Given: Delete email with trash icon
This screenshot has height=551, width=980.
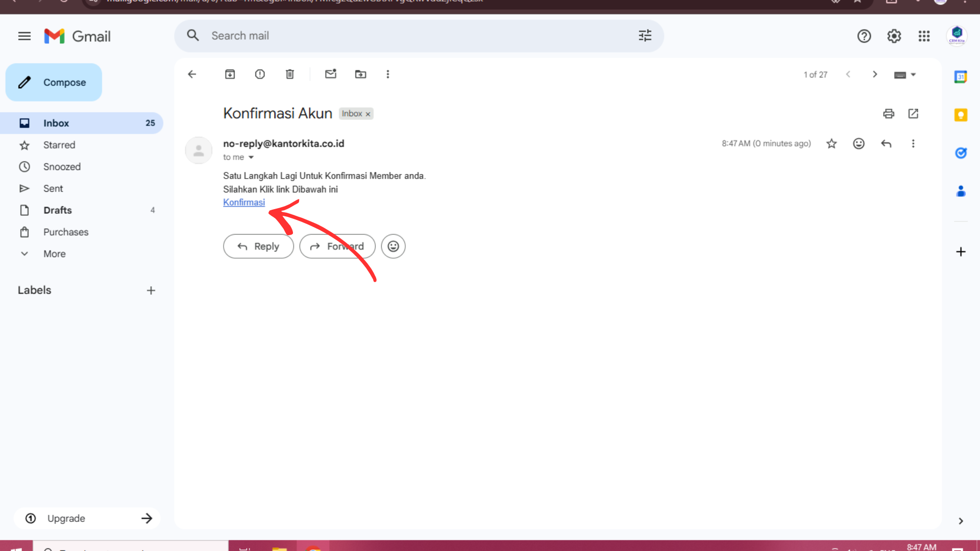Looking at the screenshot, I should (289, 74).
